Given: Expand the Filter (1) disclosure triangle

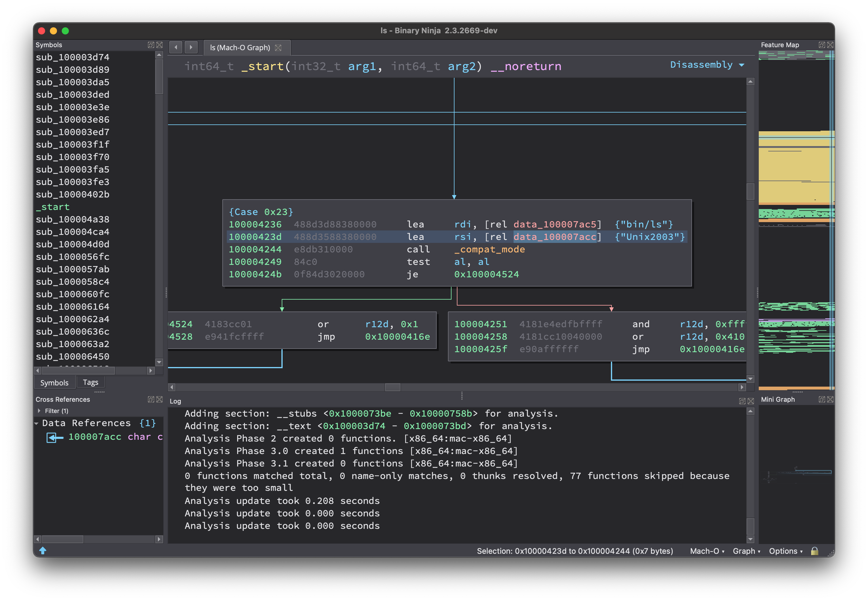Looking at the screenshot, I should 39,411.
